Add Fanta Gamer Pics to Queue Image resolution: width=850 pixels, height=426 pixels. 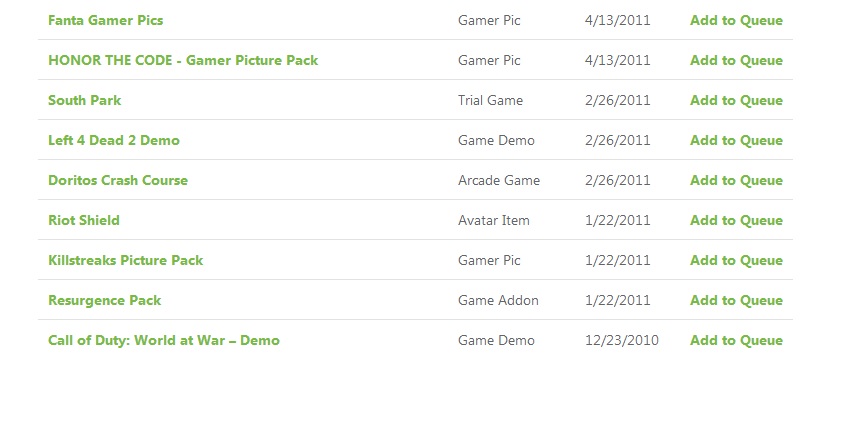click(736, 21)
